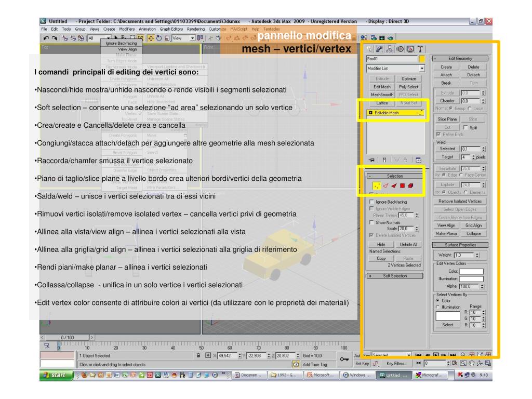Click Bind to Space Warp icon
The height and width of the screenshot is (399, 532).
coord(81,38)
